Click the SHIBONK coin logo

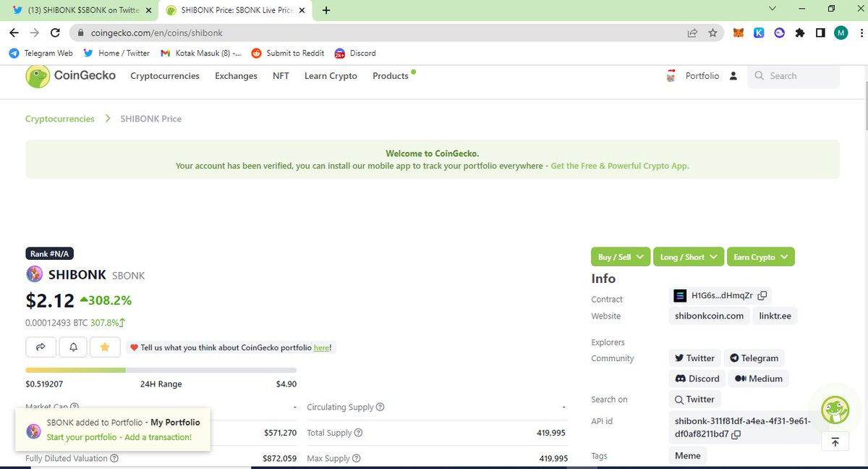pyautogui.click(x=34, y=274)
